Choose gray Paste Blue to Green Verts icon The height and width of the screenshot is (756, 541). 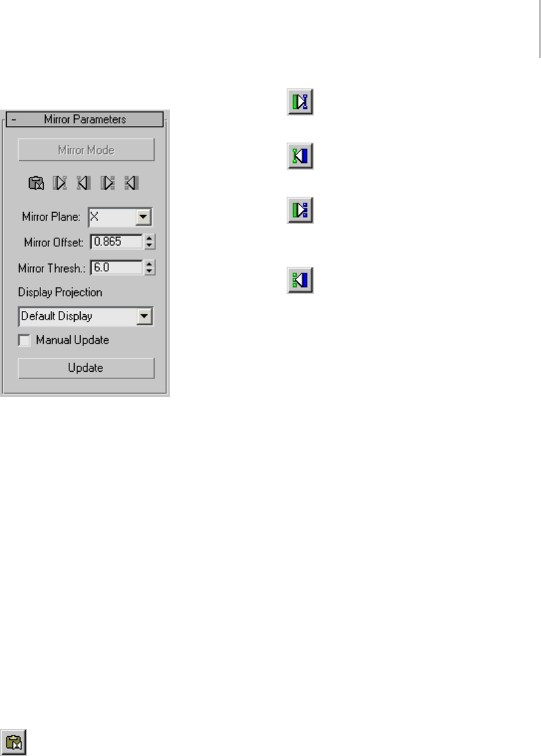[x=131, y=183]
